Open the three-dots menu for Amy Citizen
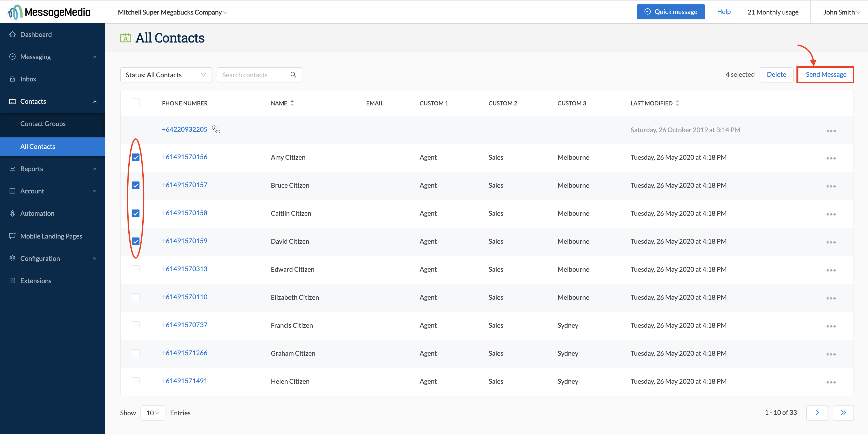Screen dimensions: 868x434 pyautogui.click(x=831, y=158)
